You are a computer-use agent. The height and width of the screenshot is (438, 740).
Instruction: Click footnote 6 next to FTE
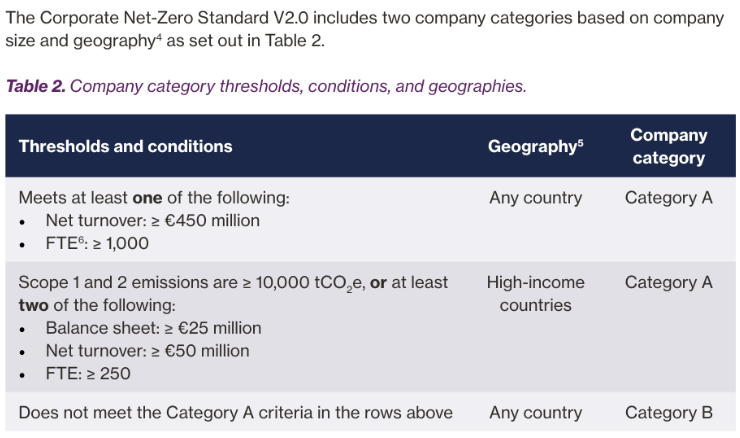(x=81, y=239)
